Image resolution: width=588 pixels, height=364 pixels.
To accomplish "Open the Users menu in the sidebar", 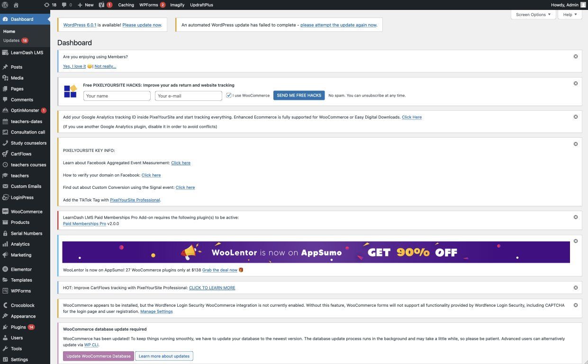I will coord(25,338).
